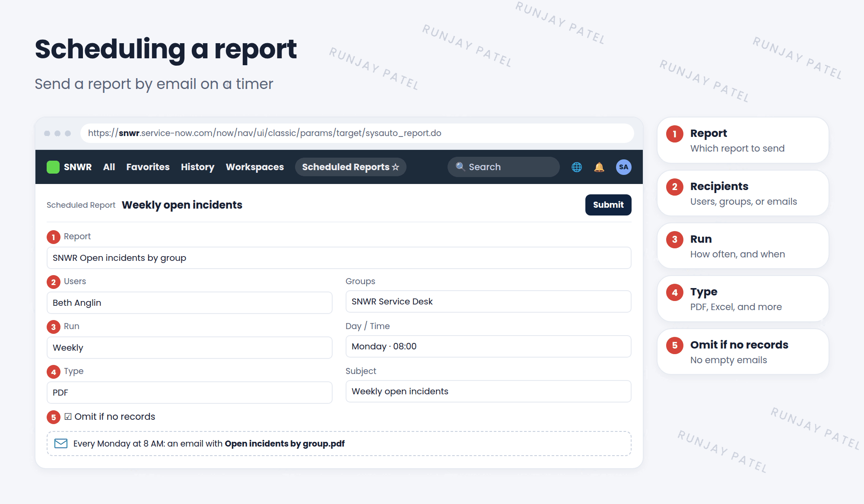This screenshot has width=864, height=504.
Task: Select the Scheduled Reports tab
Action: point(350,167)
